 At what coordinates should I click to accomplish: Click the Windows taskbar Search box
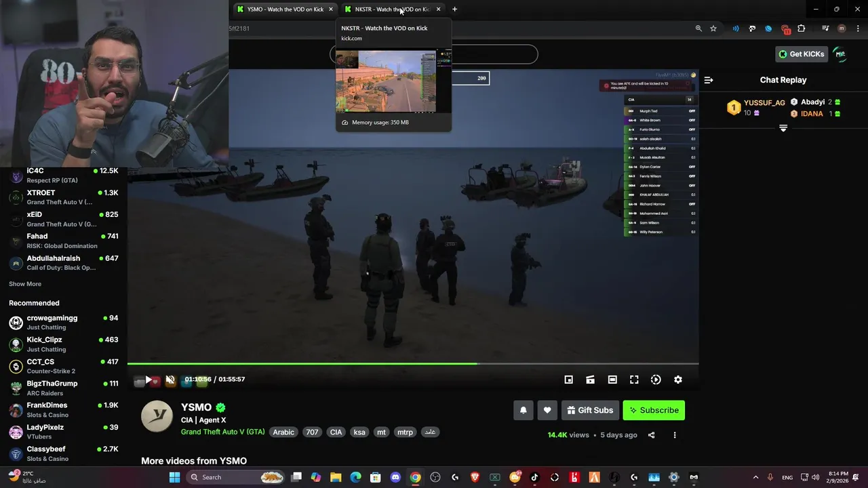pos(235,477)
